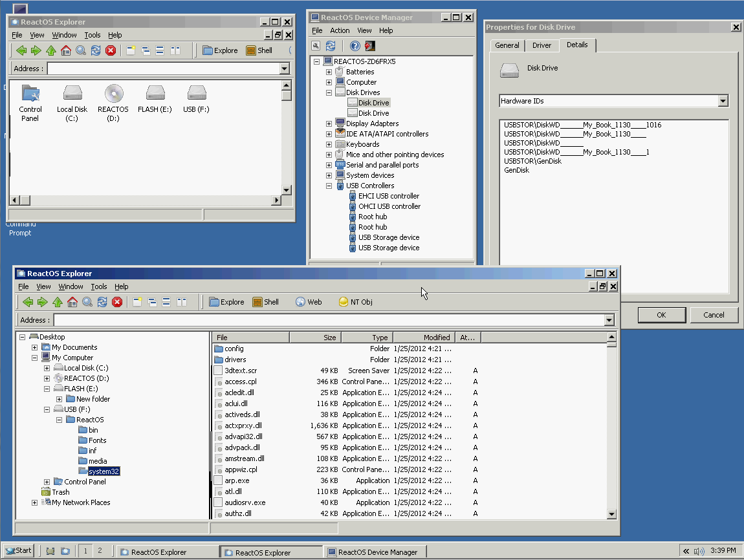The height and width of the screenshot is (560, 744).
Task: Click the Home icon in the Explorer toolbar
Action: pyautogui.click(x=72, y=301)
